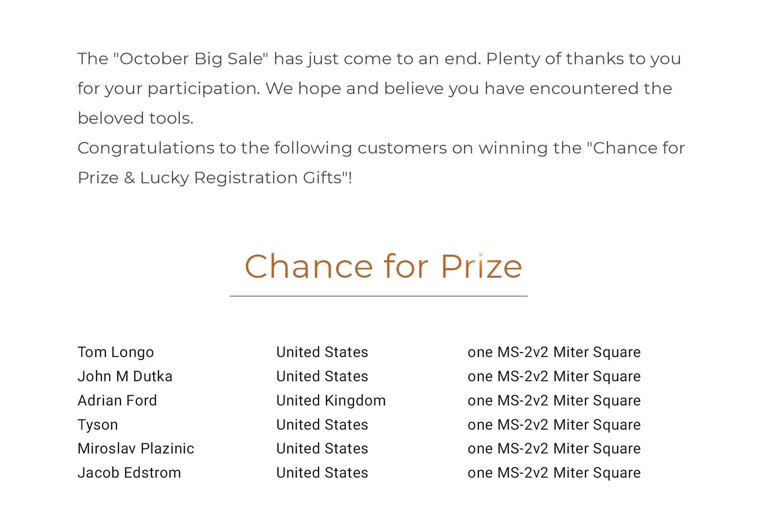Click Tom Longo's MS-2v2 Miter Square prize
The width and height of the screenshot is (762, 532).
coord(554,352)
